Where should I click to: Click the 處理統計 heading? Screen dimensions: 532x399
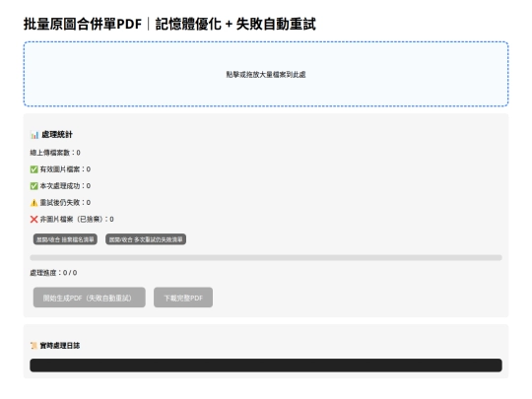pyautogui.click(x=57, y=135)
